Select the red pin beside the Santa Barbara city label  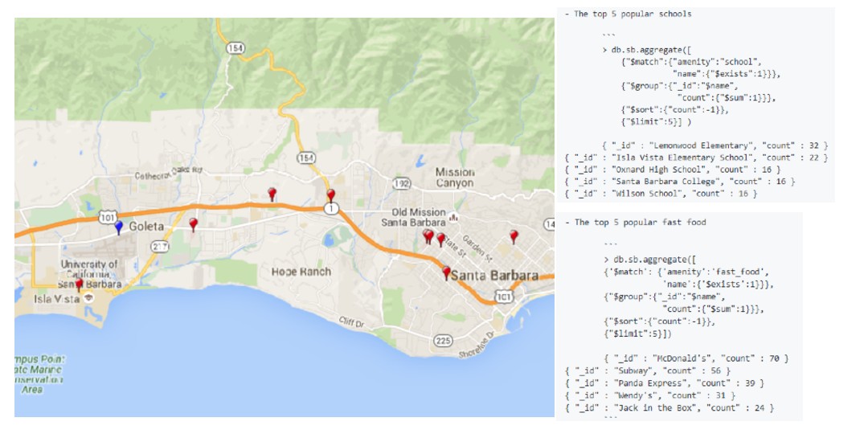447,272
